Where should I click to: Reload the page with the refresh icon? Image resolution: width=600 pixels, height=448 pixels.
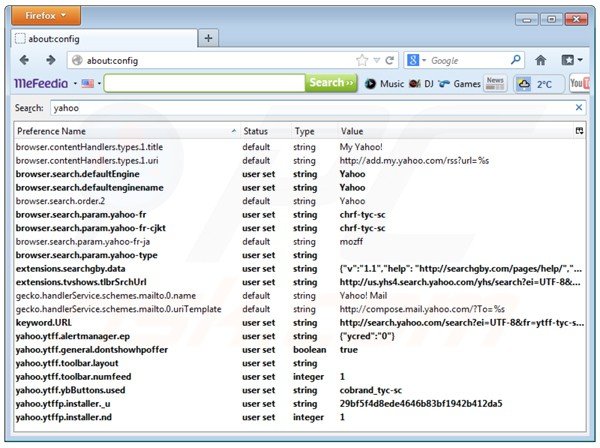(390, 60)
